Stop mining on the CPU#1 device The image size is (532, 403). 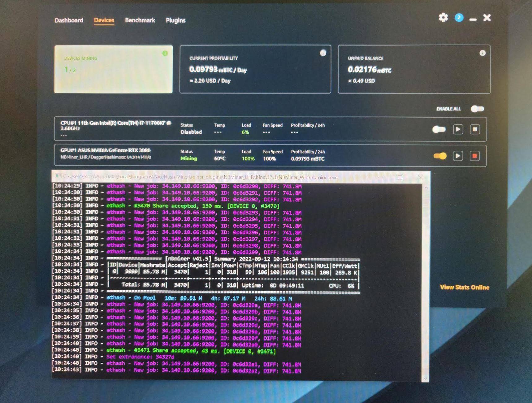point(475,129)
